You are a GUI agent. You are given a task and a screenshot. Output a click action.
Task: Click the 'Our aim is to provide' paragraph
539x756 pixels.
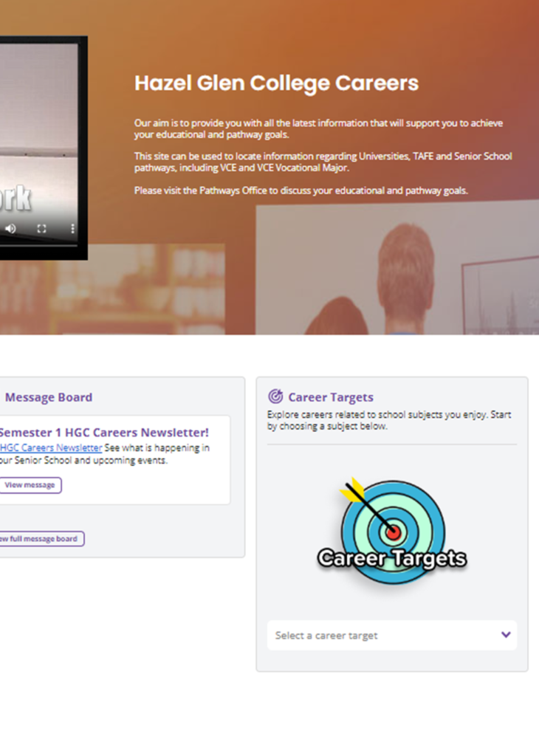[317, 129]
